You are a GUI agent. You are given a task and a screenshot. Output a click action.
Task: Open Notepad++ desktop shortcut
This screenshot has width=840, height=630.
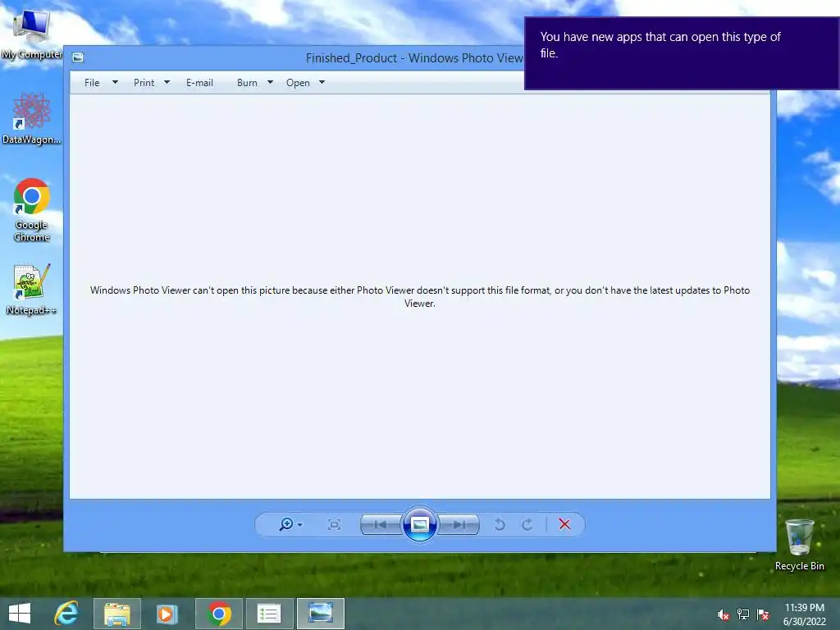tap(31, 289)
